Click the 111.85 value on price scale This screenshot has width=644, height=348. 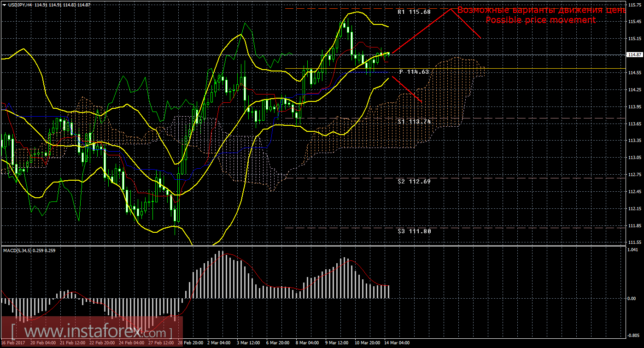tap(635, 226)
